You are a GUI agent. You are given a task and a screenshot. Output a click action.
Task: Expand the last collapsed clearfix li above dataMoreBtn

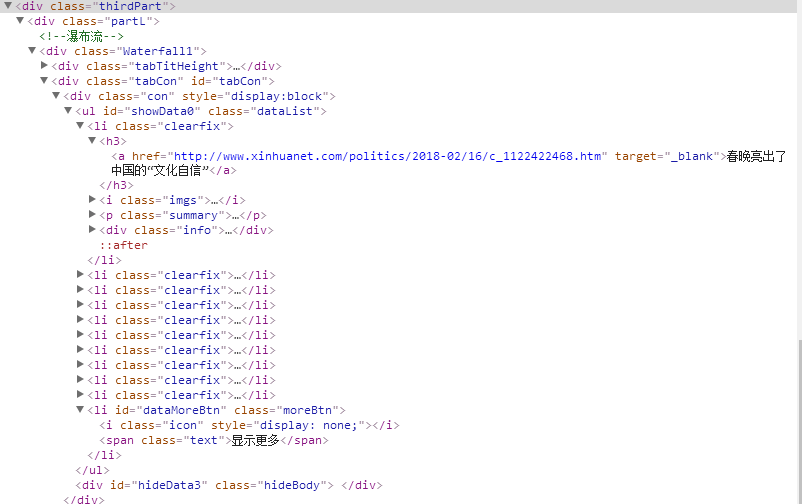80,395
